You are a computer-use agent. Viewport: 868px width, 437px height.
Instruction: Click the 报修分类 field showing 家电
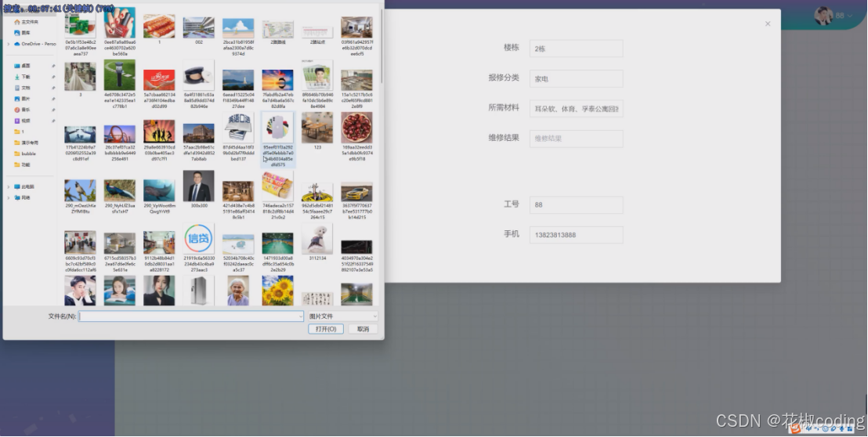tap(576, 78)
